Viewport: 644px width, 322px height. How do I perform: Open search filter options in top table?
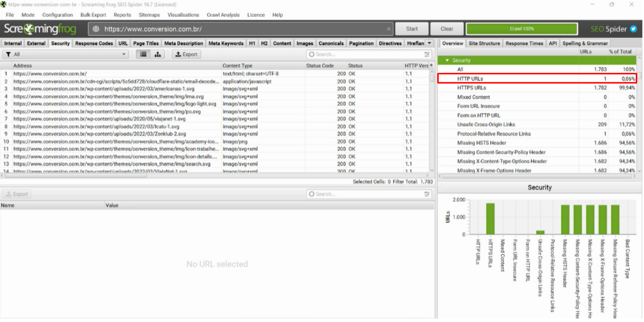427,54
